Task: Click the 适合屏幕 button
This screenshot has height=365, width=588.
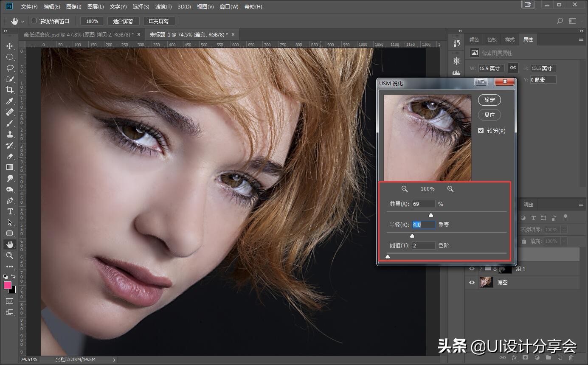Action: [123, 21]
